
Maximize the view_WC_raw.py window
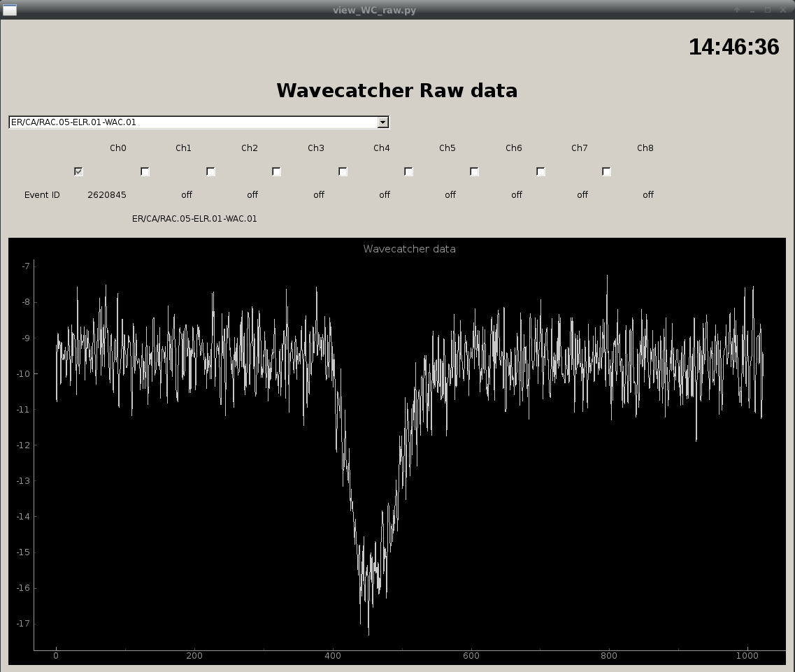point(768,10)
